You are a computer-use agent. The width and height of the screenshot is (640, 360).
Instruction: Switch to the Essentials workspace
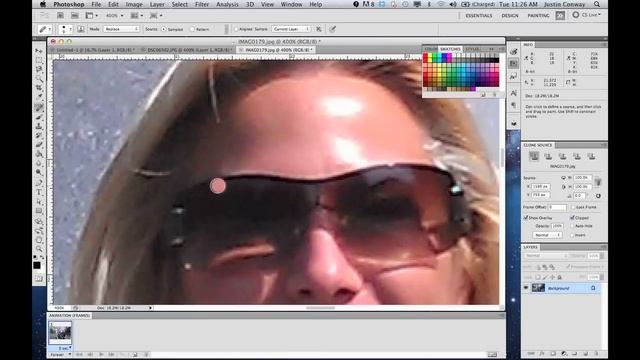479,16
